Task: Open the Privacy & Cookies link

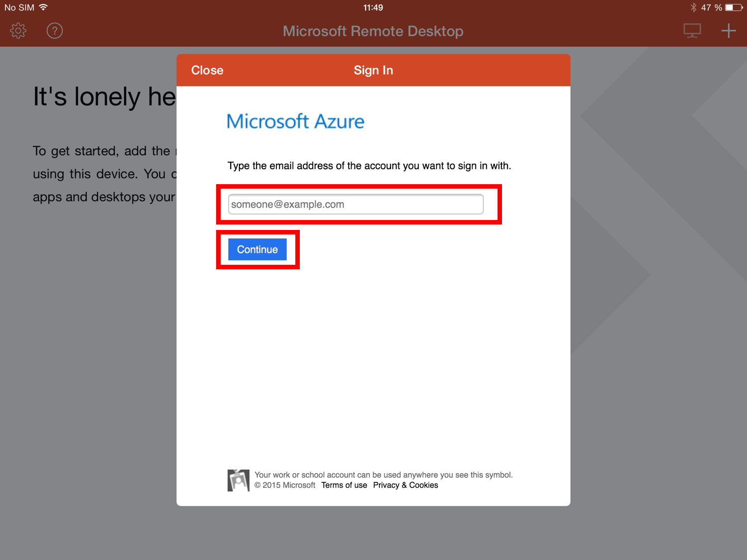Action: [x=405, y=485]
